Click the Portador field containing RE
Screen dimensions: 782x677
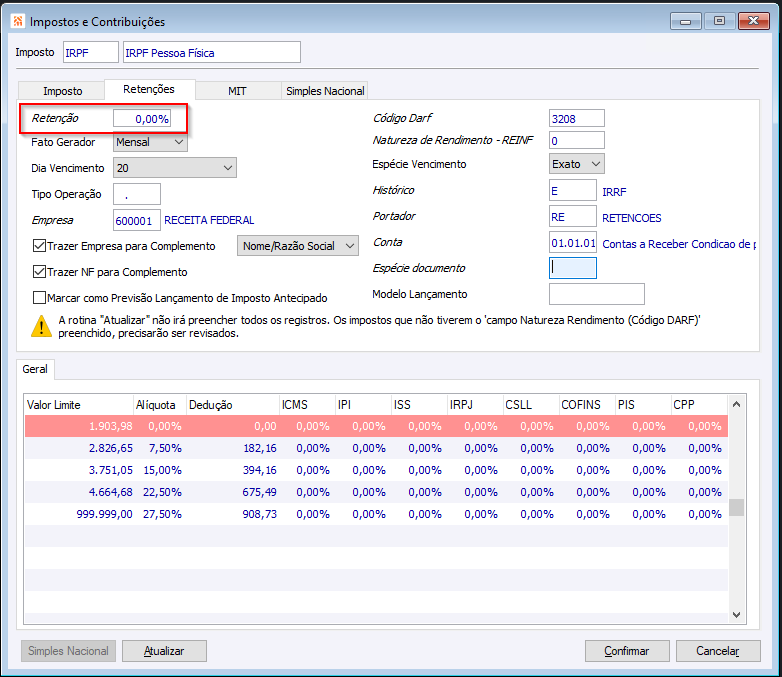pos(573,216)
